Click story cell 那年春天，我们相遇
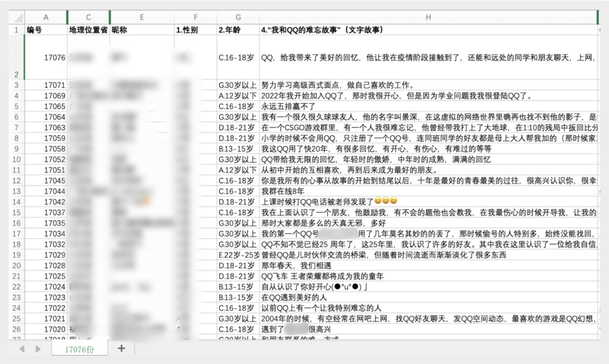 tap(428, 265)
